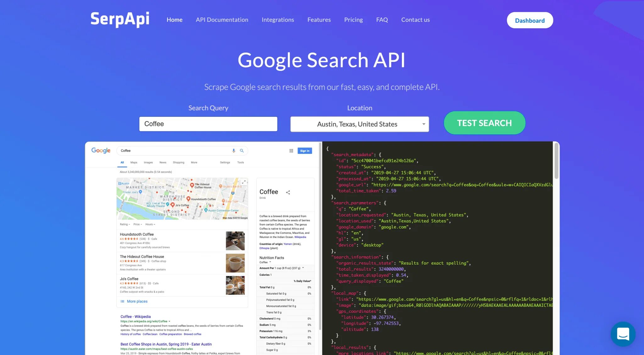This screenshot has height=355, width=644.
Task: Click the magnifier search icon in Google preview
Action: click(x=242, y=151)
